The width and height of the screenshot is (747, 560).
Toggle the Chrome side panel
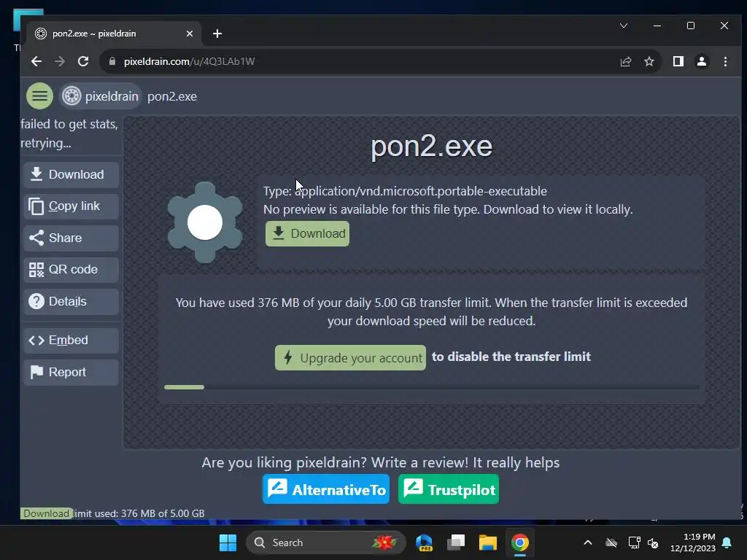(678, 61)
